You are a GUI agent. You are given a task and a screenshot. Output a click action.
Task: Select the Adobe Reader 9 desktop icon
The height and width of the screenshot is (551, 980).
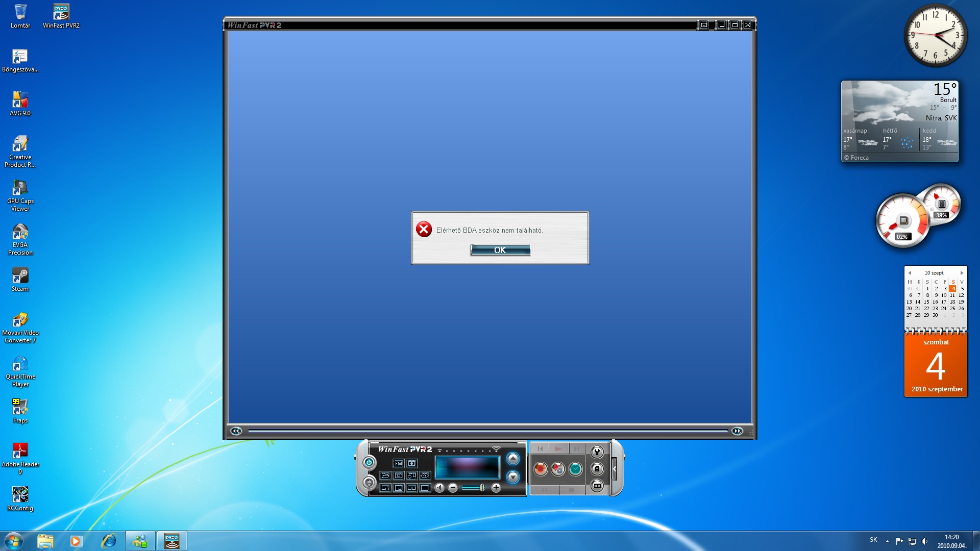point(20,459)
